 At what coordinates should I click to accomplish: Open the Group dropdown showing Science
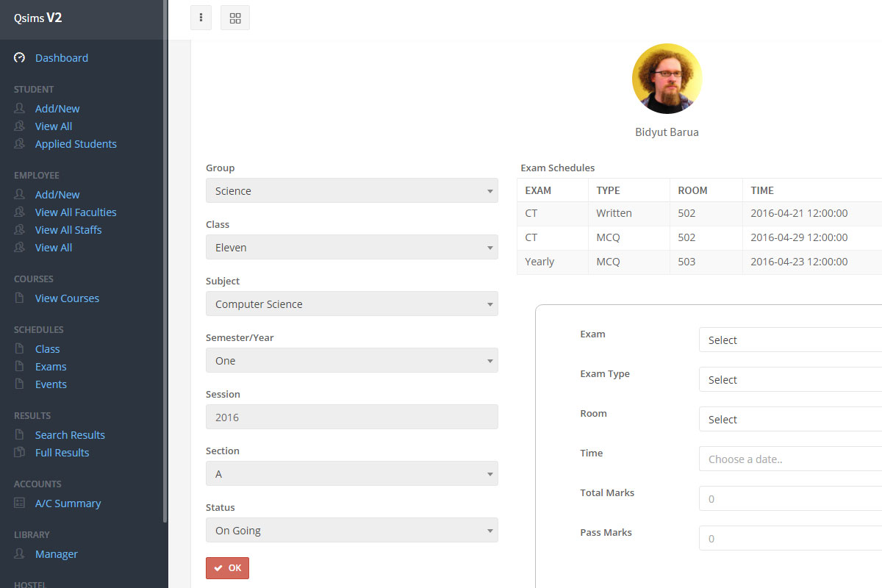[x=351, y=191]
